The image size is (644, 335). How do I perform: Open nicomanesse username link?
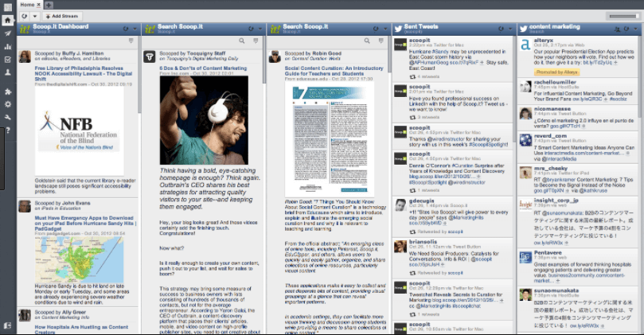[552, 109]
